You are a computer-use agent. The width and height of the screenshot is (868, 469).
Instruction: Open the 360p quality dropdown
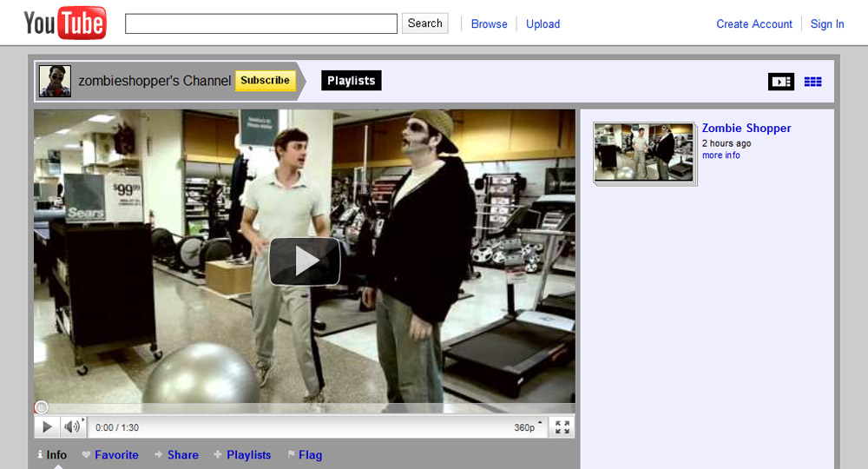[x=528, y=427]
